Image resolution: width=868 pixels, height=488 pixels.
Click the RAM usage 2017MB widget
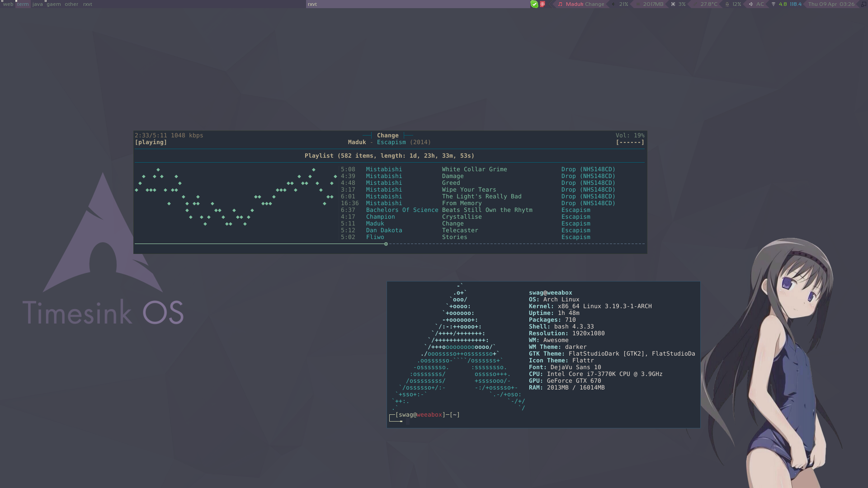[x=653, y=4]
